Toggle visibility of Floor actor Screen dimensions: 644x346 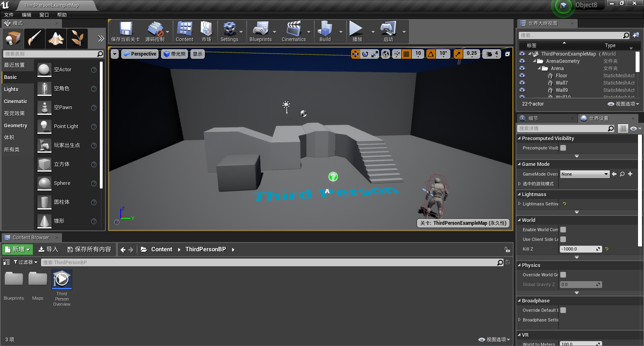[x=522, y=76]
